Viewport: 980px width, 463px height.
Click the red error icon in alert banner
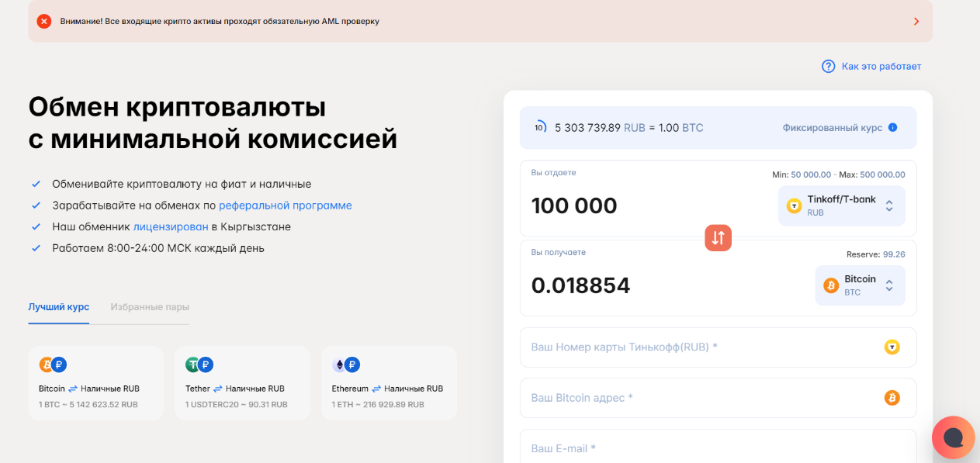(x=44, y=21)
